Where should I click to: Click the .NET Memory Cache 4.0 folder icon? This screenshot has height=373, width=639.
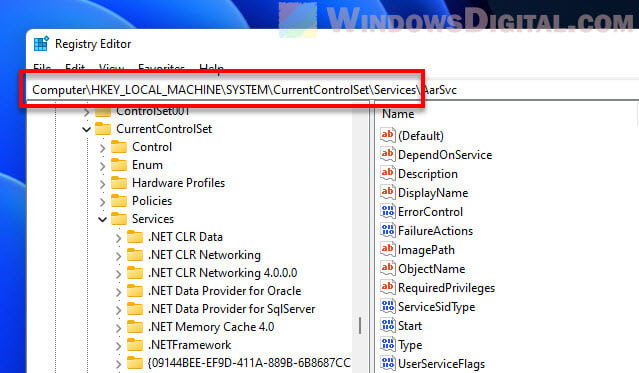click(x=135, y=327)
